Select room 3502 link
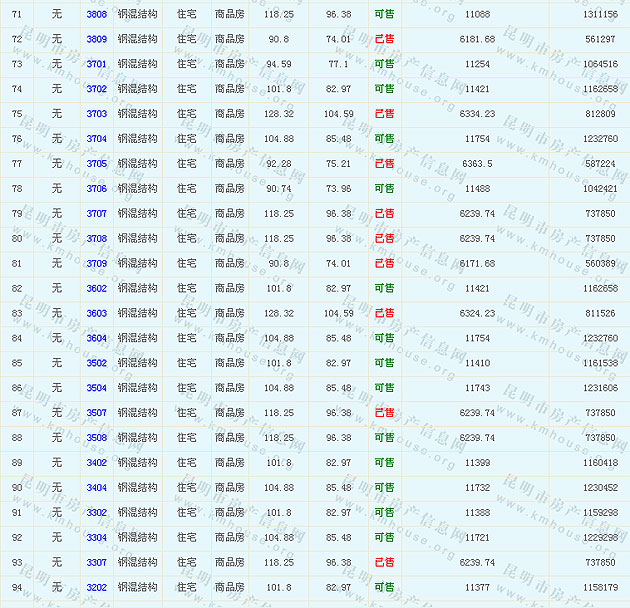630x608 pixels. [x=96, y=363]
